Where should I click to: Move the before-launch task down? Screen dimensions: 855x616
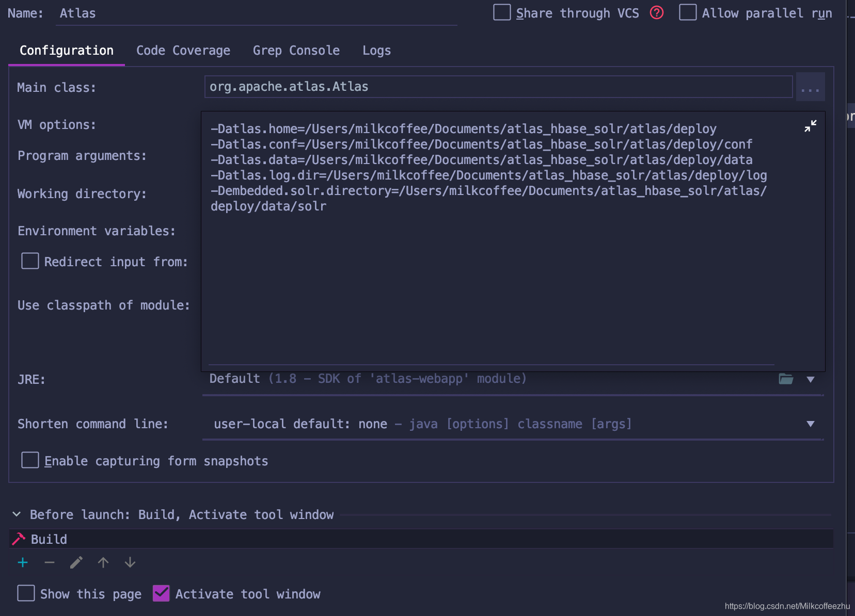pyautogui.click(x=130, y=562)
